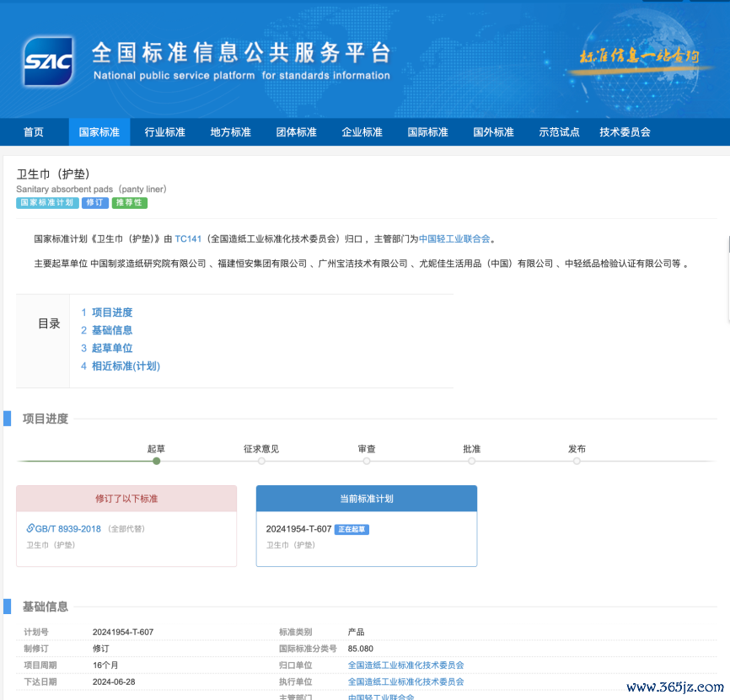Click the 当前标准计划 panel header
This screenshot has height=700, width=730.
pos(367,499)
